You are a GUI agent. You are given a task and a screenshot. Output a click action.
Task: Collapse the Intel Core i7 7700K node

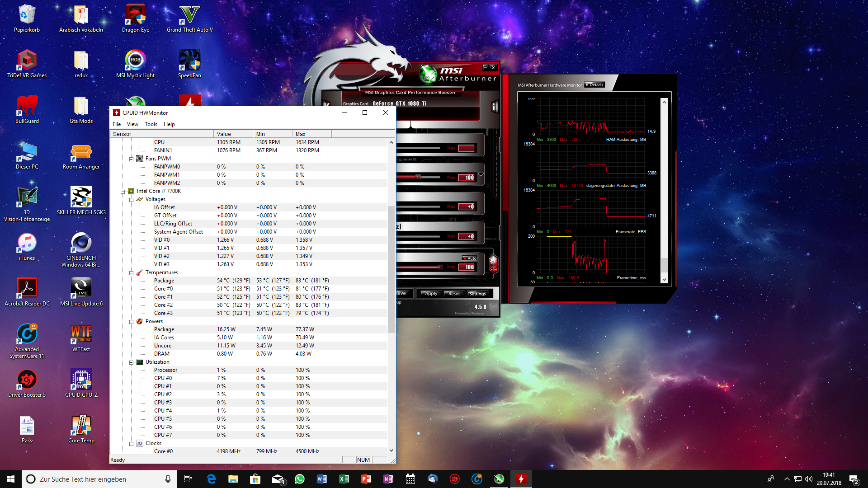coord(123,192)
